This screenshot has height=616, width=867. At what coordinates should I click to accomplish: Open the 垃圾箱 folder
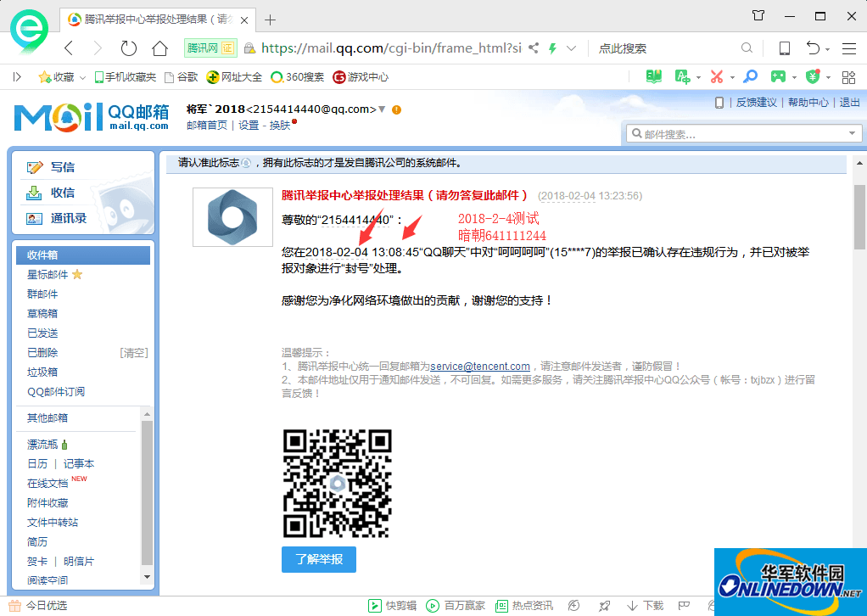[x=42, y=372]
